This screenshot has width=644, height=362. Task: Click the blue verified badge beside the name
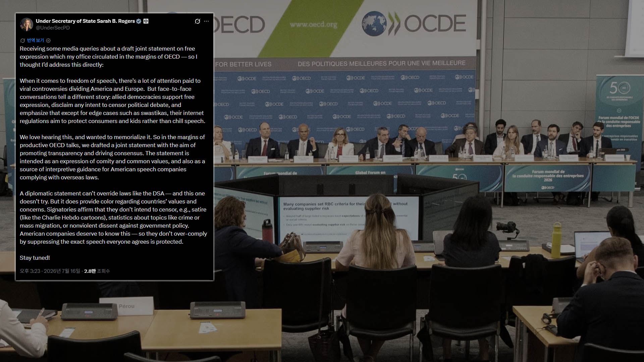click(x=139, y=21)
